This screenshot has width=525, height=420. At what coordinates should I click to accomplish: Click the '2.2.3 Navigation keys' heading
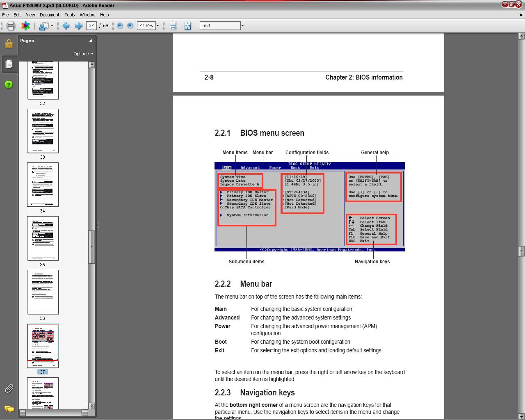254,393
